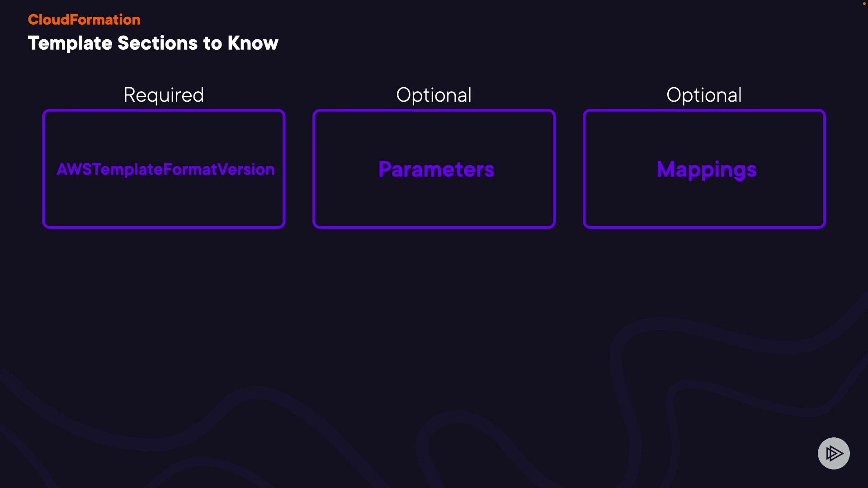Click empty space above the Parameters text inside its box
868x488 pixels.
pos(434,133)
